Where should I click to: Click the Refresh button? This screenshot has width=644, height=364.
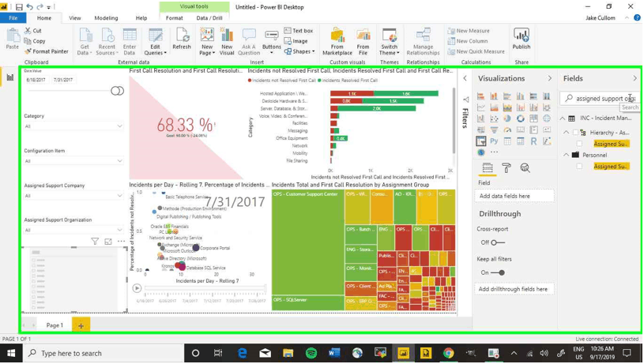coord(182,39)
